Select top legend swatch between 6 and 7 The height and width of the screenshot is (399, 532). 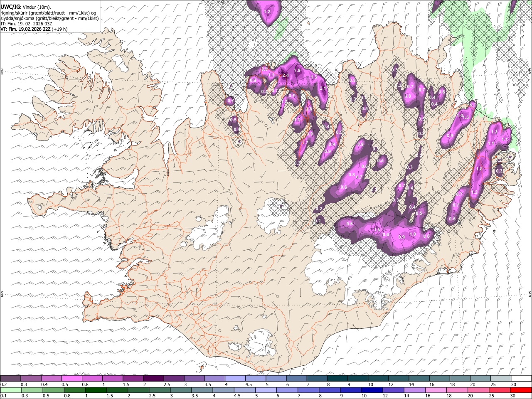pos(296,378)
